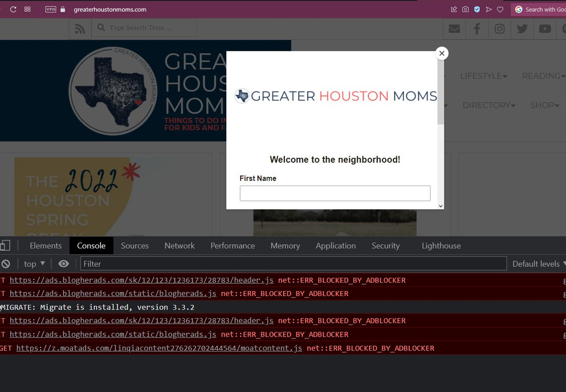Image resolution: width=566 pixels, height=392 pixels.
Task: Open the speed dial grid icon
Action: click(27, 9)
